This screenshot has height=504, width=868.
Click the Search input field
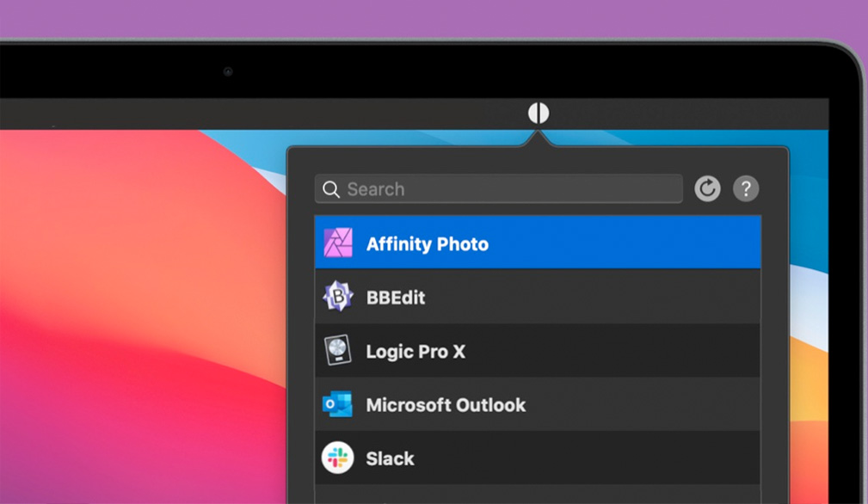click(x=499, y=188)
